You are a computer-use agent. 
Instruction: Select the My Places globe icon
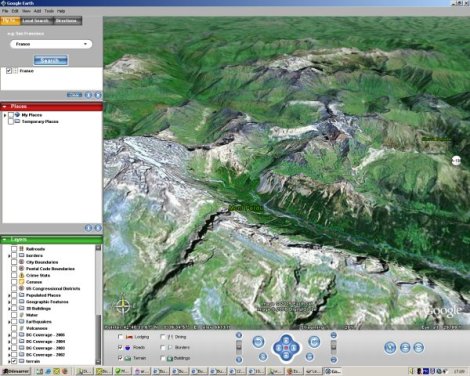pos(17,115)
